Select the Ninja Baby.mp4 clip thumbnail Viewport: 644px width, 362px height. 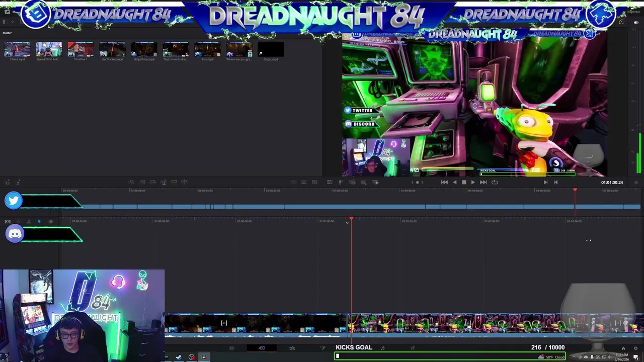tap(144, 50)
